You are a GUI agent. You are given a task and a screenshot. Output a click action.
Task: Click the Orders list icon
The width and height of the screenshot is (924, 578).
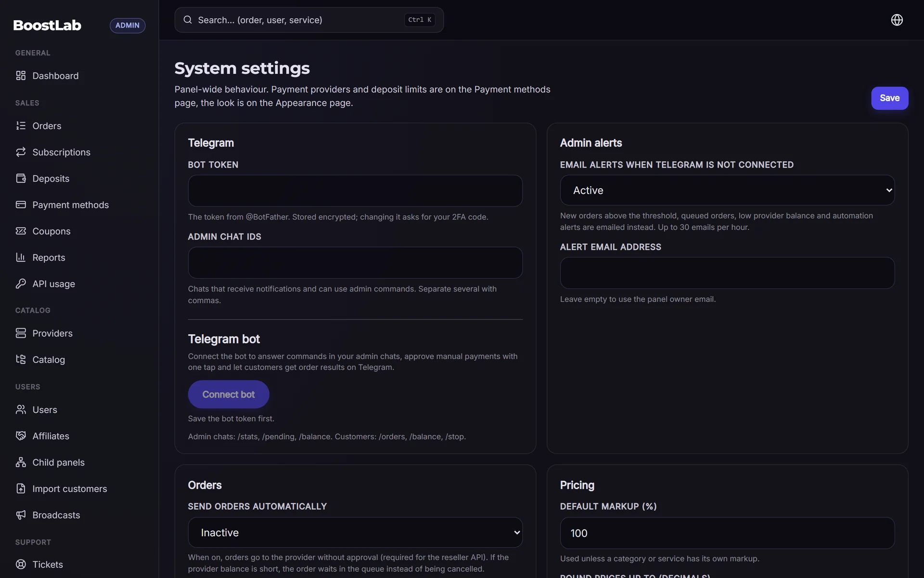[x=21, y=126]
